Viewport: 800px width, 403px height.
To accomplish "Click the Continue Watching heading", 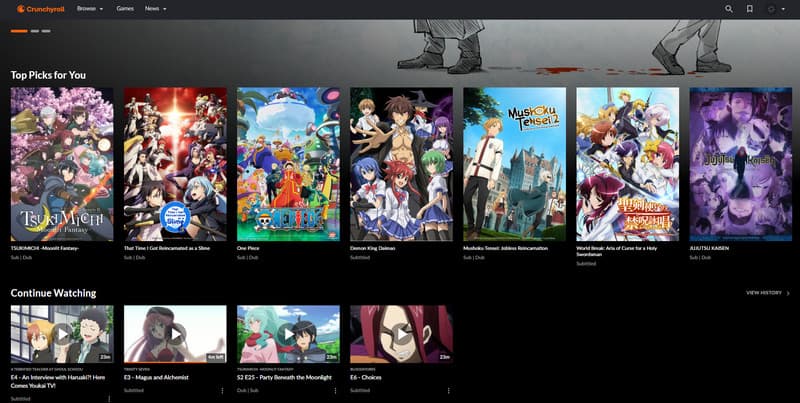I will pyautogui.click(x=54, y=293).
